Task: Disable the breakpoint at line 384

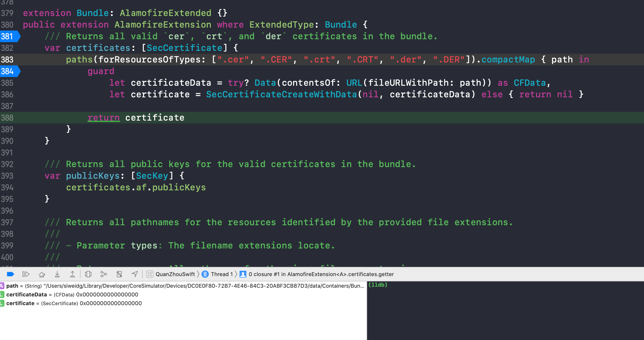Action: 9,71
